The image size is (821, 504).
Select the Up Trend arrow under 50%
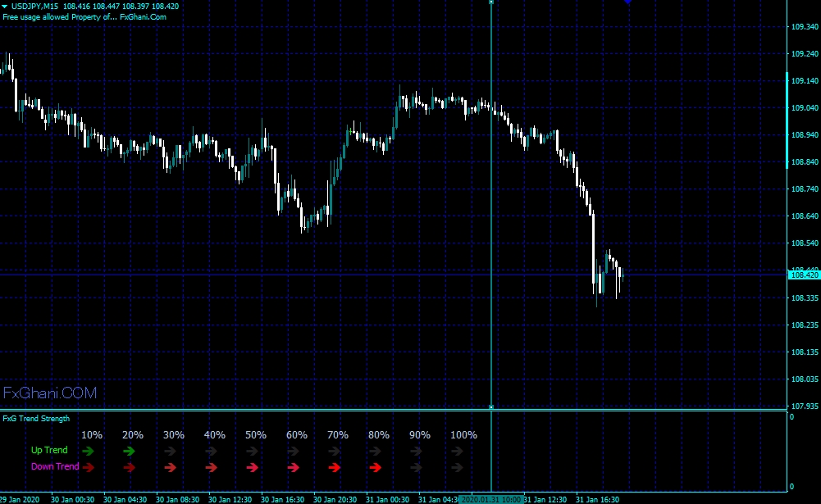252,451
